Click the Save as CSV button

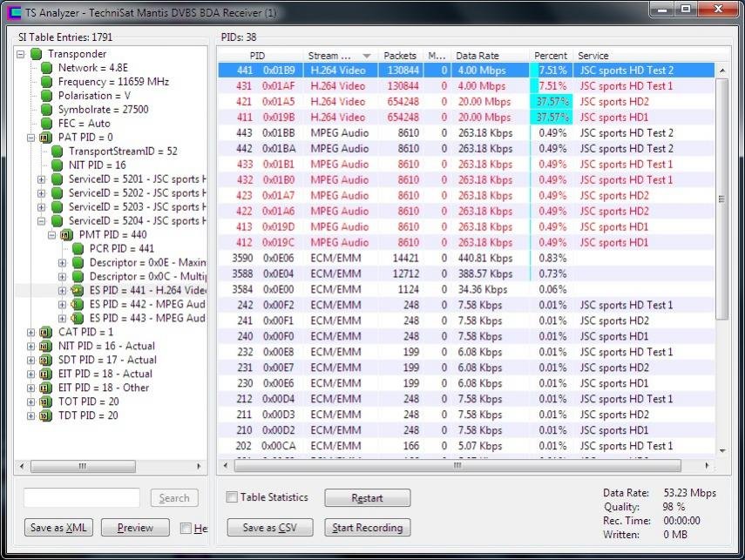[x=269, y=528]
